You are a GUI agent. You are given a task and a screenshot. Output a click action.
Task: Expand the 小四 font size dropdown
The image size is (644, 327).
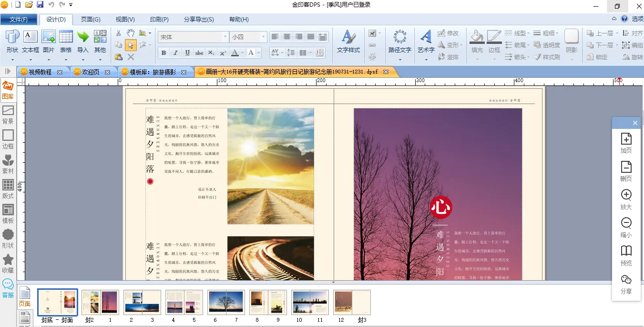pos(263,37)
